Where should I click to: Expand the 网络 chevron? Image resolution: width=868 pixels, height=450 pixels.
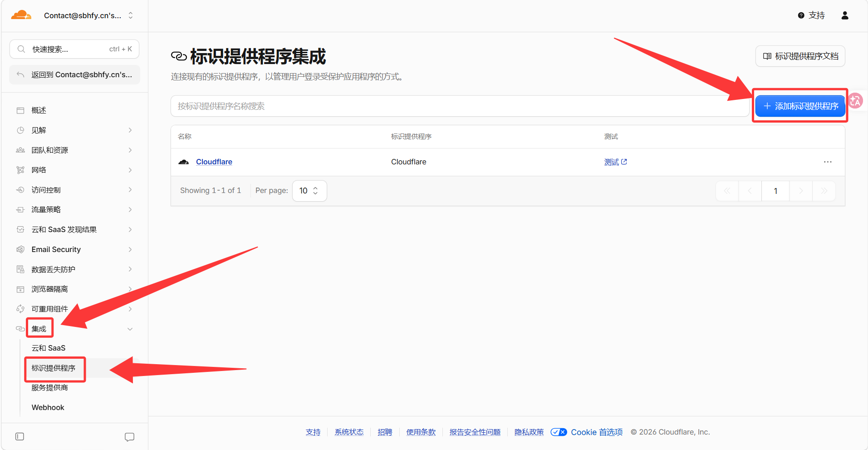130,170
